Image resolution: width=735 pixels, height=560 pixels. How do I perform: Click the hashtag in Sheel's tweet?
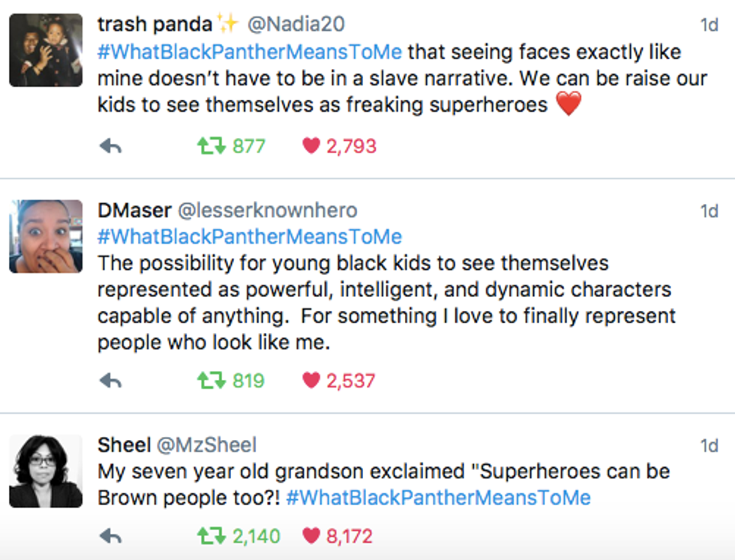(438, 498)
